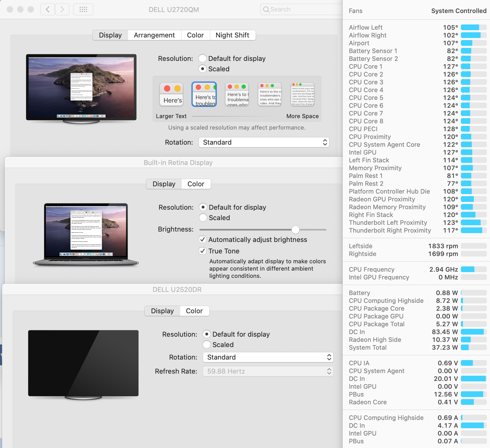Click the Battery Sensor 2 row
The width and height of the screenshot is (490, 448).
(418, 59)
